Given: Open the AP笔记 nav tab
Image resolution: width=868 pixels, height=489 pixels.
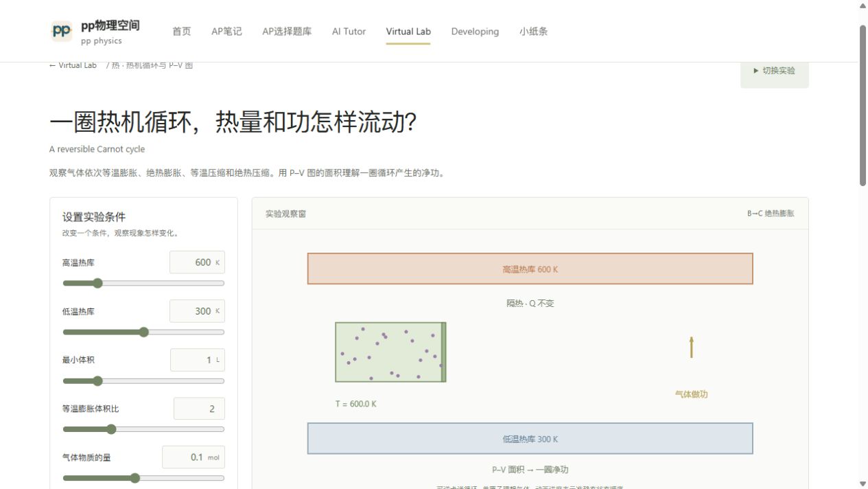Looking at the screenshot, I should (x=226, y=32).
